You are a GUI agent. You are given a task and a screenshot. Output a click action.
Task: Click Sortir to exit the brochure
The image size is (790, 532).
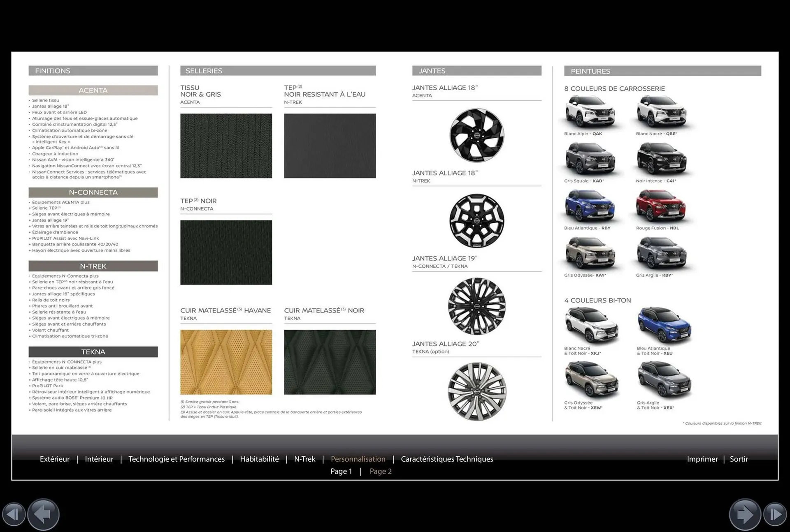[739, 459]
